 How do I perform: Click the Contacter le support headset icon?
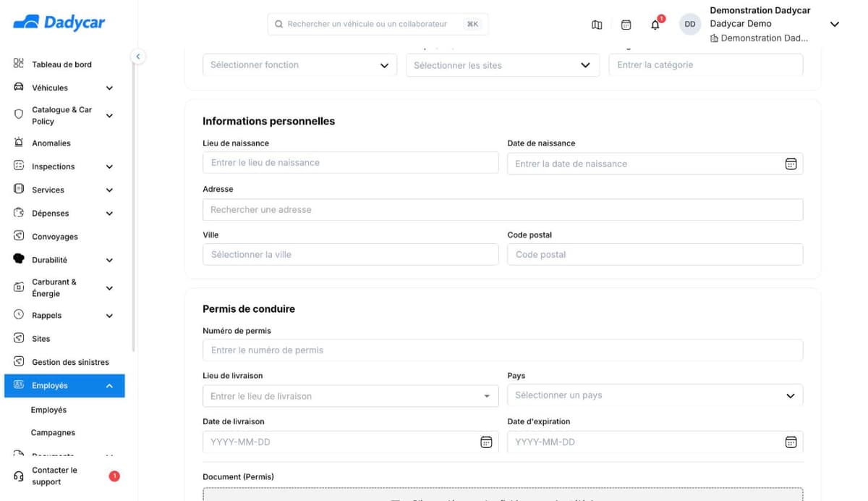pyautogui.click(x=19, y=476)
